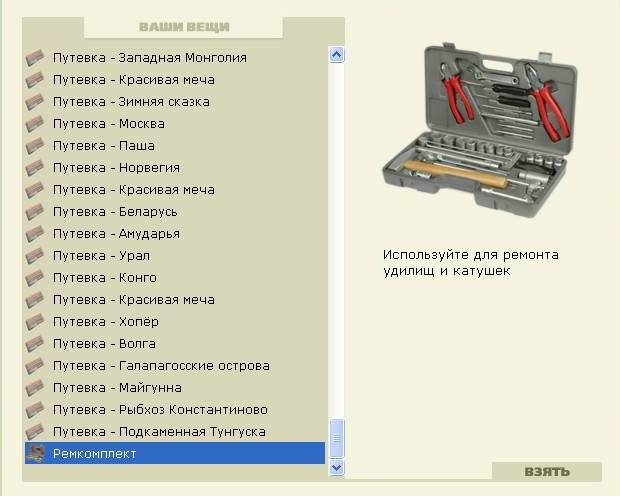The width and height of the screenshot is (620, 496).
Task: Click ticket icon beside Западная Монголия
Action: (x=34, y=58)
